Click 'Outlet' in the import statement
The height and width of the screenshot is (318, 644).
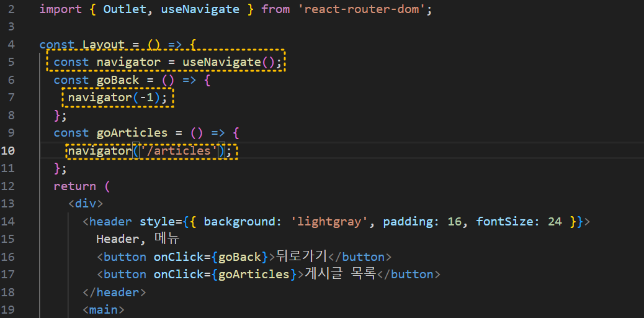[x=125, y=9]
